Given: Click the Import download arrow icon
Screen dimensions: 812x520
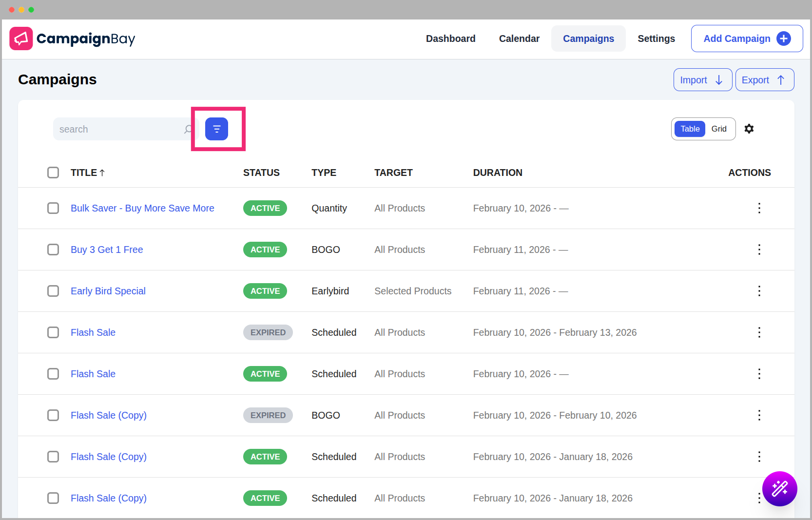Looking at the screenshot, I should tap(719, 79).
